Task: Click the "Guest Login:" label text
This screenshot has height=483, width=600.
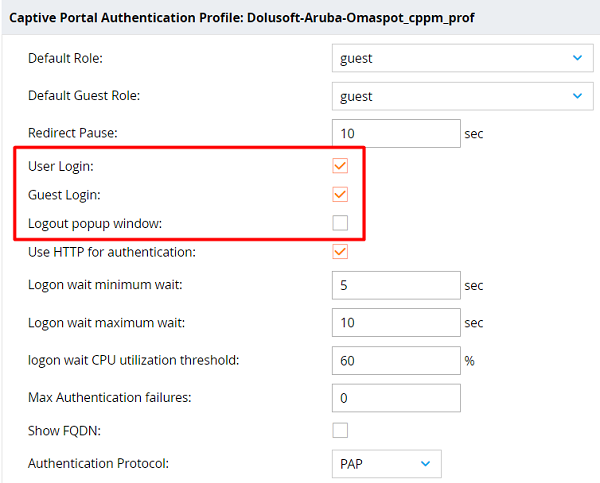Action: pos(64,194)
